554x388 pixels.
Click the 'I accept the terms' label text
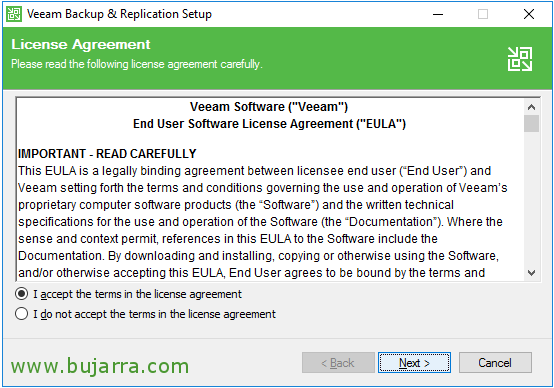[137, 294]
